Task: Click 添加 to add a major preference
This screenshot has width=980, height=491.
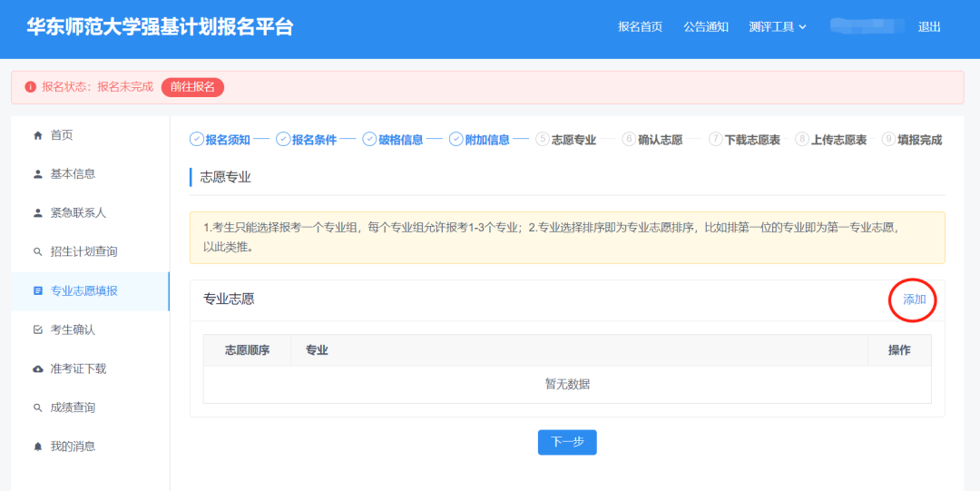Action: tap(914, 300)
